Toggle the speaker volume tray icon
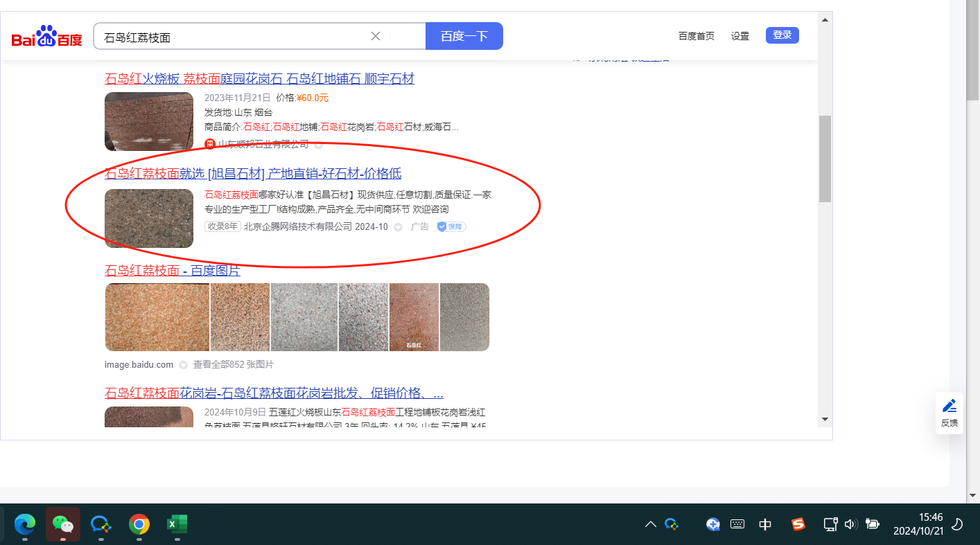980x545 pixels. pos(851,524)
